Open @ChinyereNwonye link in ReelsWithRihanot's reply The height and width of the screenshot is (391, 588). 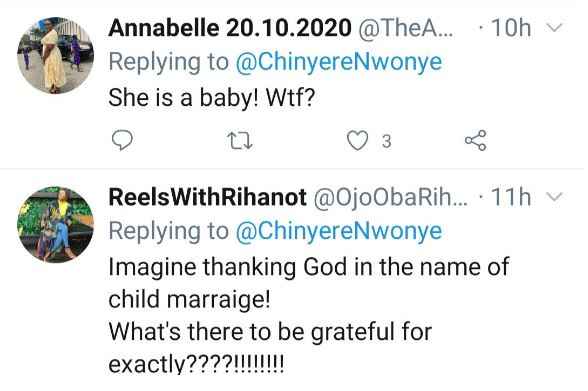339,231
